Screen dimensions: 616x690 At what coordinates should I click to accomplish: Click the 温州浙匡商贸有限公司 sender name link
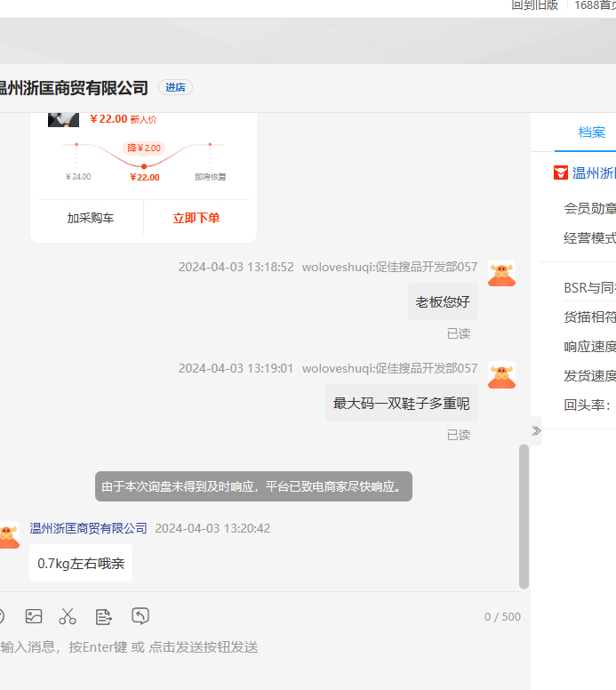pyautogui.click(x=88, y=528)
